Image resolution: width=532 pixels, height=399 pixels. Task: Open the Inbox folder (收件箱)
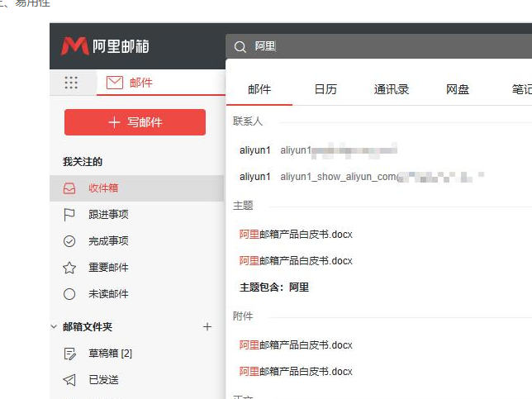[x=102, y=188]
